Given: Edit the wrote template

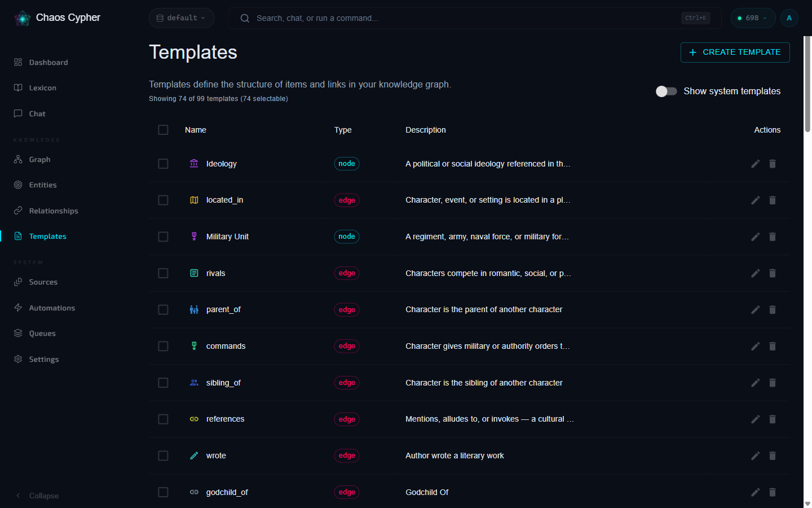Looking at the screenshot, I should (x=756, y=456).
